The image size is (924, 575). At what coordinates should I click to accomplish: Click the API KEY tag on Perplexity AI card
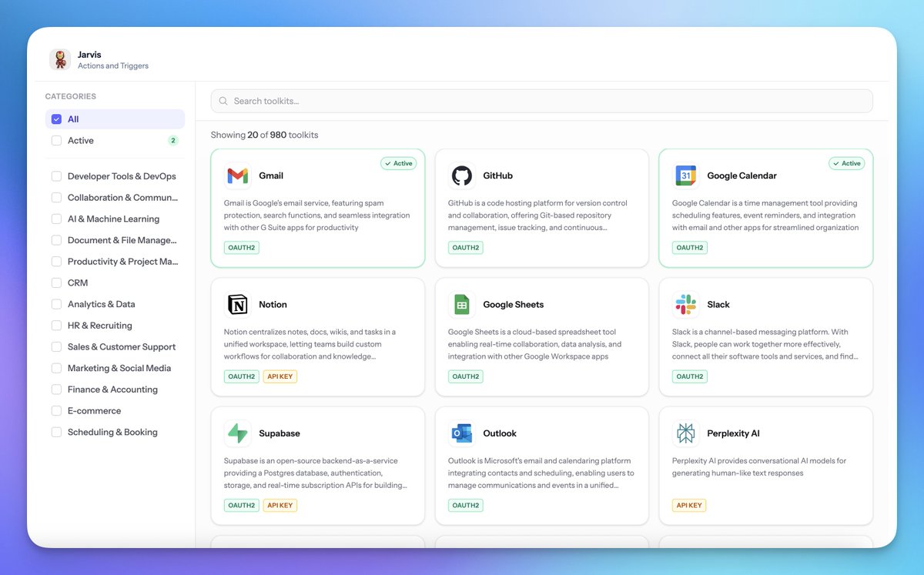689,506
